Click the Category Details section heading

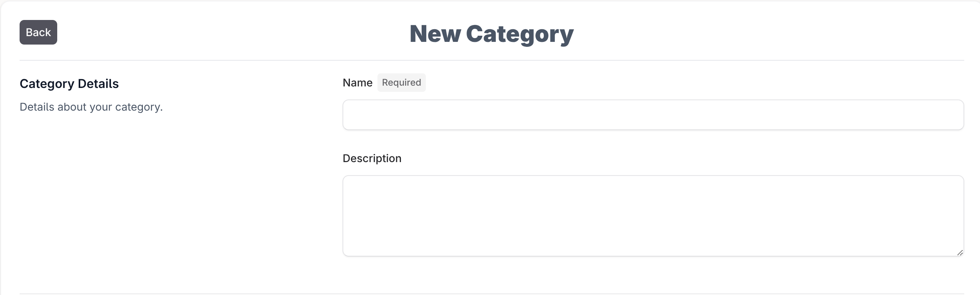click(x=69, y=84)
